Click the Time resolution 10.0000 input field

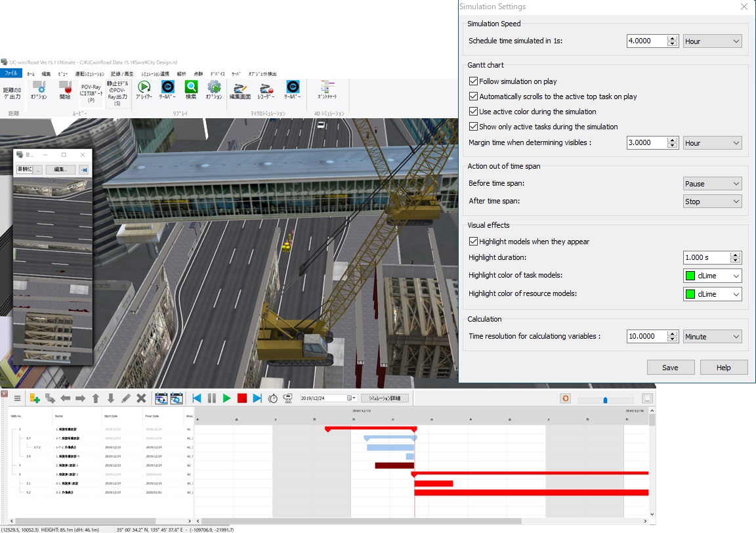point(646,336)
